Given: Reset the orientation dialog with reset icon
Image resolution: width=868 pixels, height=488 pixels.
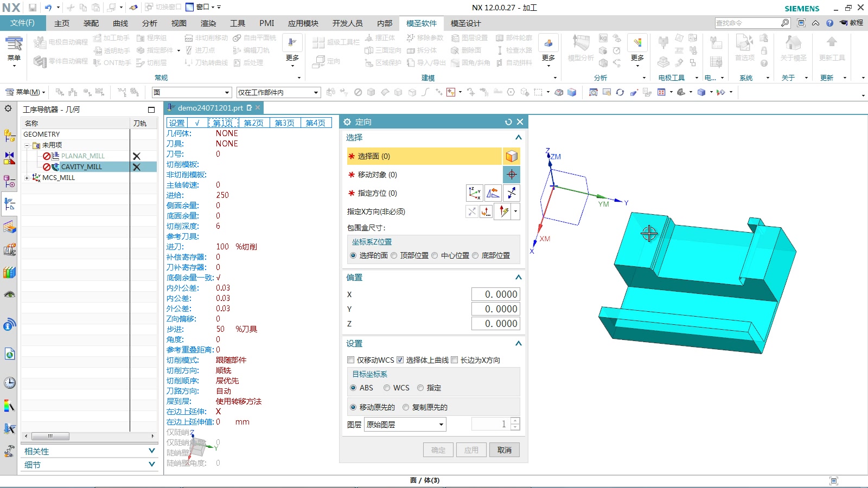Looking at the screenshot, I should coord(508,122).
